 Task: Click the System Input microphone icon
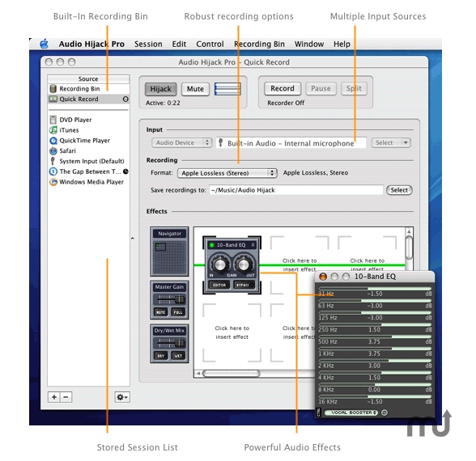(x=53, y=161)
